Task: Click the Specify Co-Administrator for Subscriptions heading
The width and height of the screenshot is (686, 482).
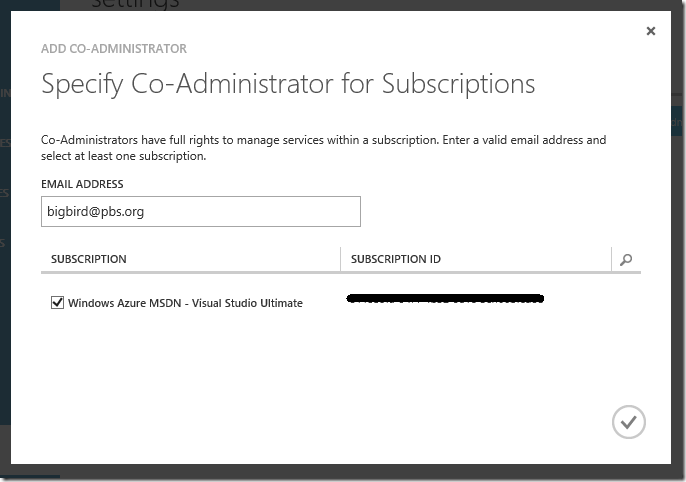Action: 288,84
